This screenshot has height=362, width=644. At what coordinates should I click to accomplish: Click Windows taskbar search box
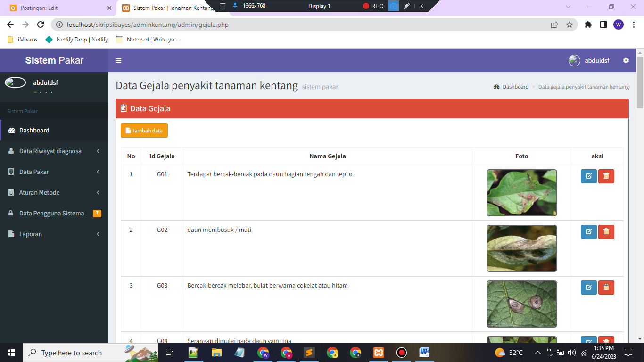[91, 353]
